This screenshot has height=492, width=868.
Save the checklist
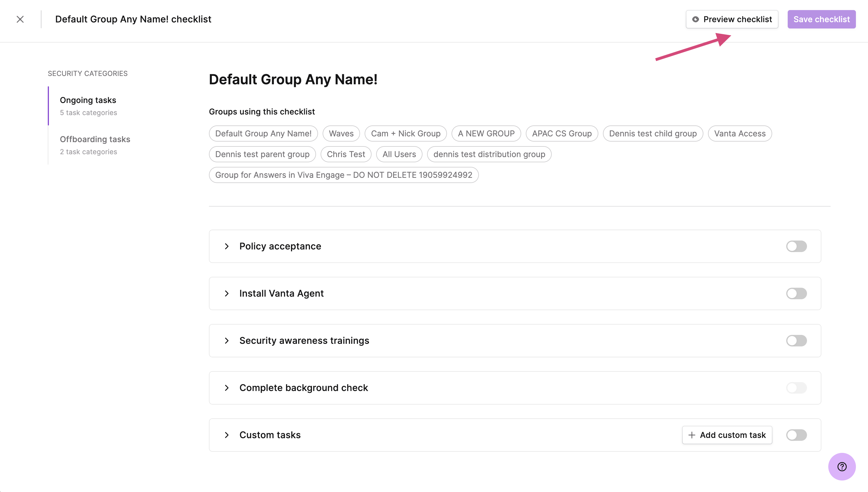[821, 19]
